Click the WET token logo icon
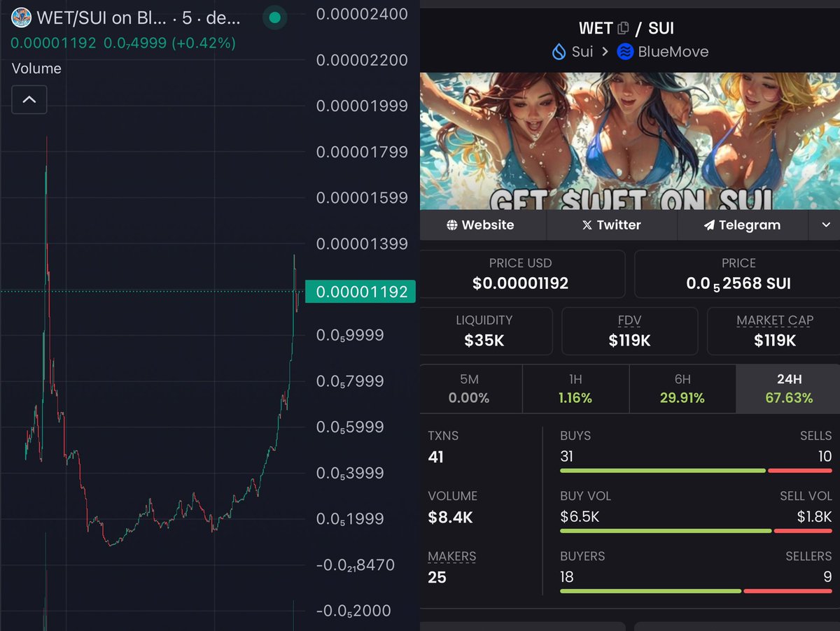Image resolution: width=840 pixels, height=631 pixels. pos(21,17)
